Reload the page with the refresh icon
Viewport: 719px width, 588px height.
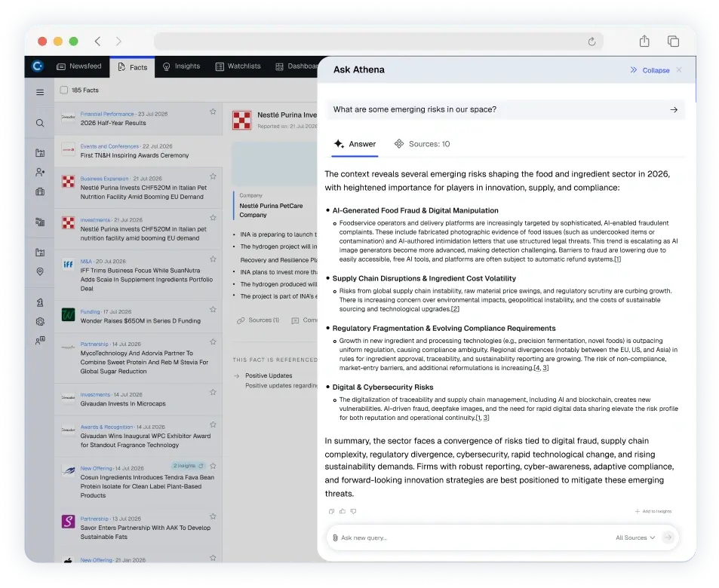(x=591, y=41)
